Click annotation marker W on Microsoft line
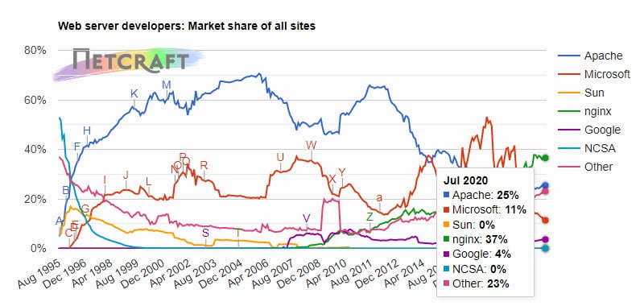 click(312, 145)
